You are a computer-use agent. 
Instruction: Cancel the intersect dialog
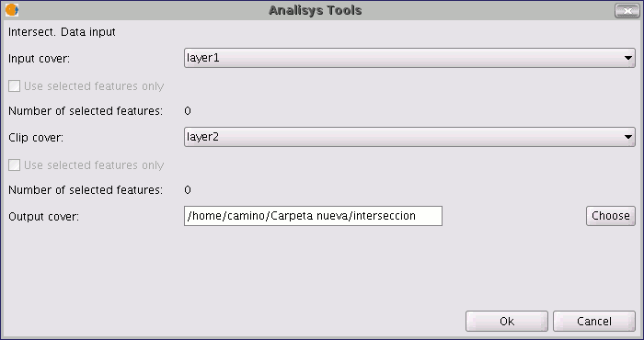coord(594,321)
